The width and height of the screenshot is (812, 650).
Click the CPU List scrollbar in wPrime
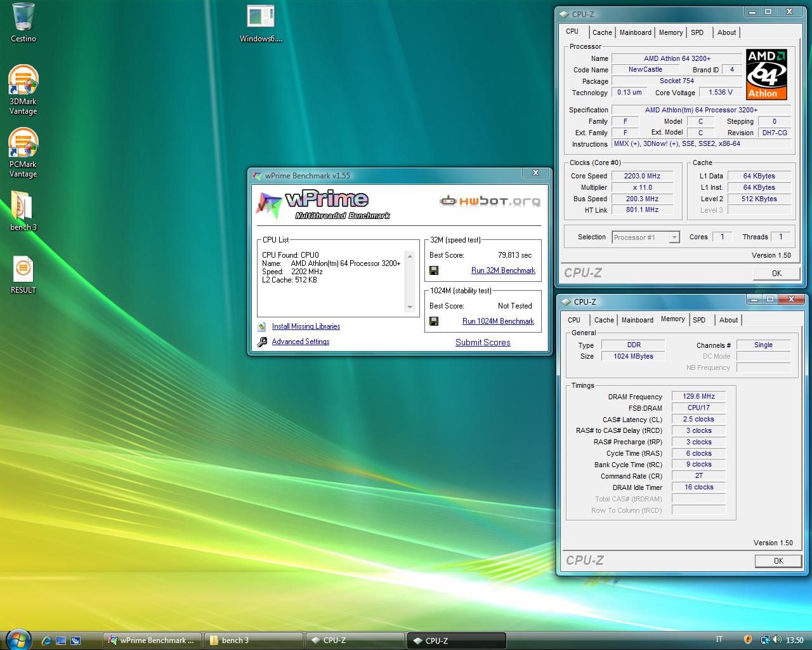coord(410,282)
